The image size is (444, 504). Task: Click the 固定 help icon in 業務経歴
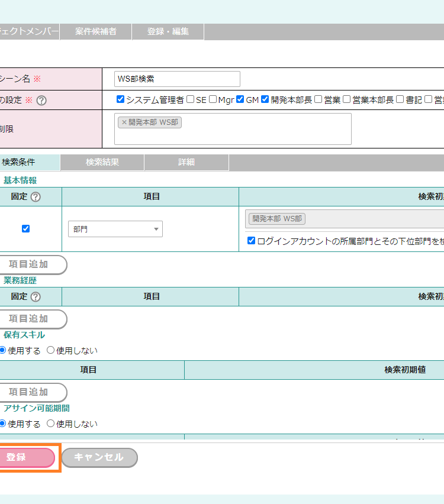[36, 297]
